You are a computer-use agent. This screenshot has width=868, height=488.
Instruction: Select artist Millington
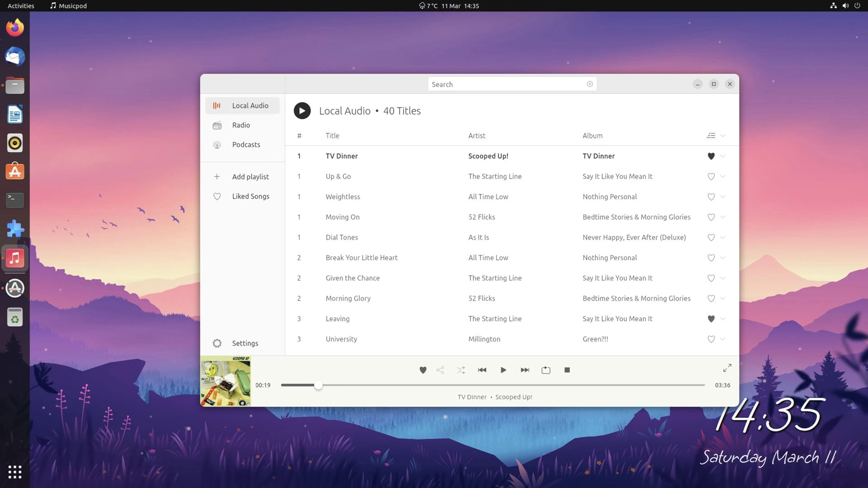[x=484, y=339]
